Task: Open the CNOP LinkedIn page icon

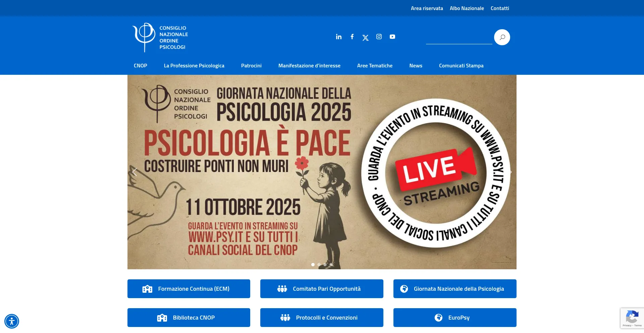Action: point(339,37)
